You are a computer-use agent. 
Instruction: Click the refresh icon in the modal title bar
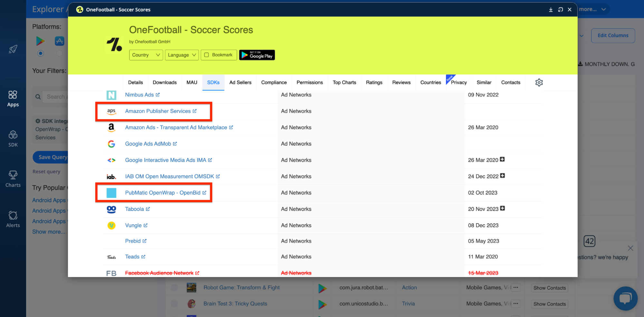pos(561,10)
